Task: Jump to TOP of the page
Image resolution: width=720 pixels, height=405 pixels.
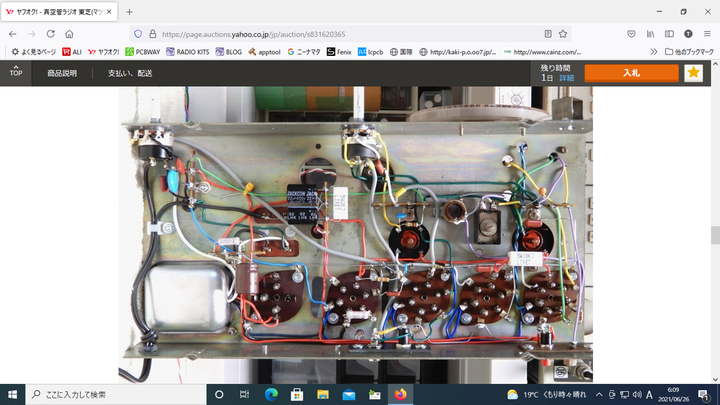Action: [16, 72]
